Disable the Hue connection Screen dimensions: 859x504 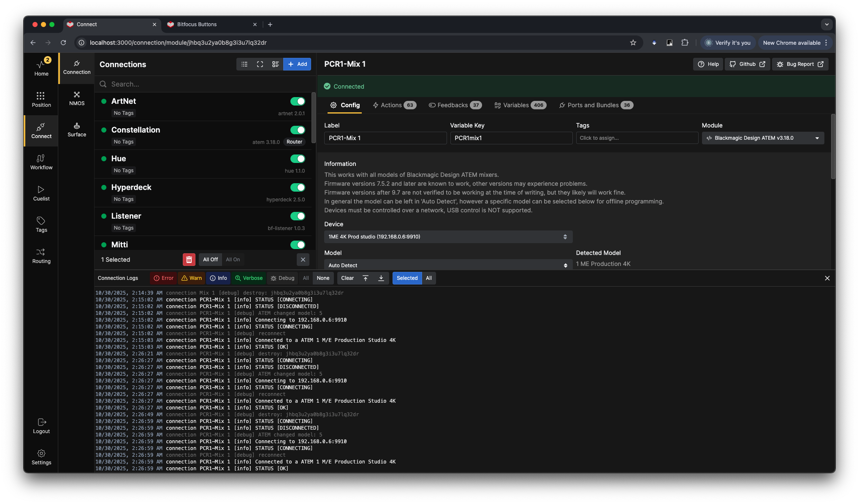(x=298, y=159)
